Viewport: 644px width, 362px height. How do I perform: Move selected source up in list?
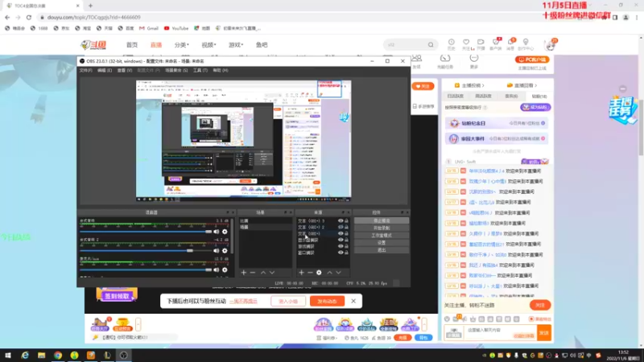pos(329,273)
